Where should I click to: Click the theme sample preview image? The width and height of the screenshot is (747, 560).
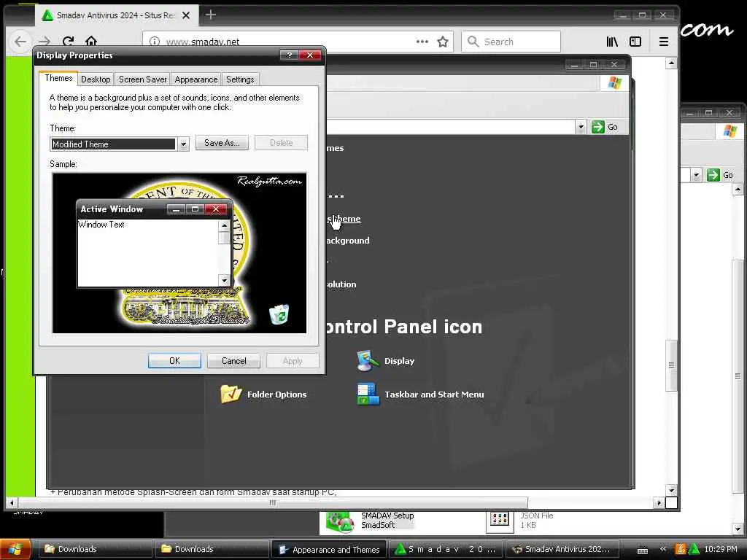[x=179, y=253]
